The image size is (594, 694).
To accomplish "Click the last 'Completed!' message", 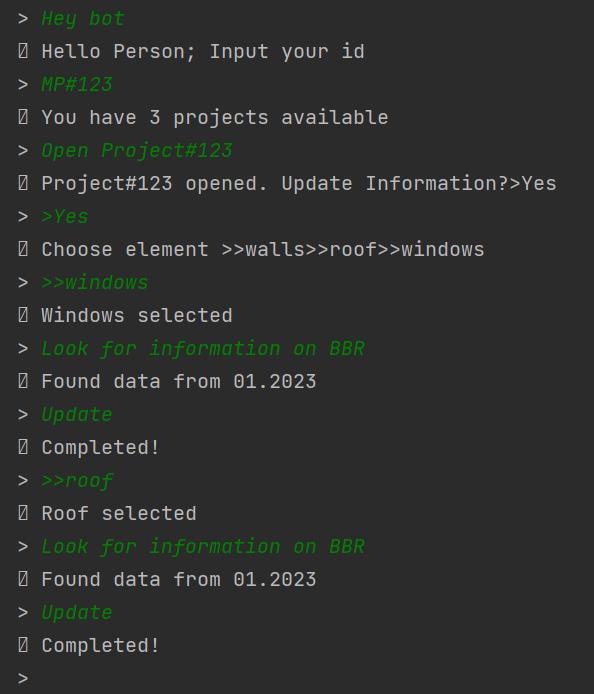I will (100, 645).
